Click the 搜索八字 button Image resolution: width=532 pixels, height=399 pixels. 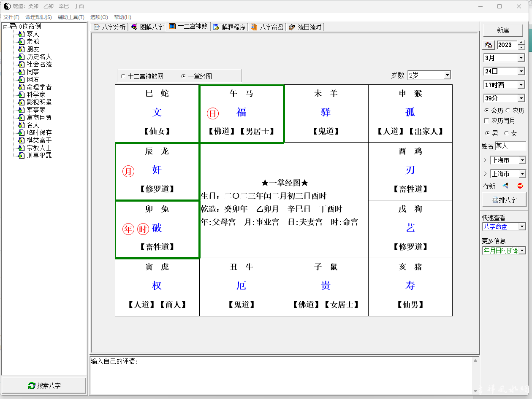point(44,386)
